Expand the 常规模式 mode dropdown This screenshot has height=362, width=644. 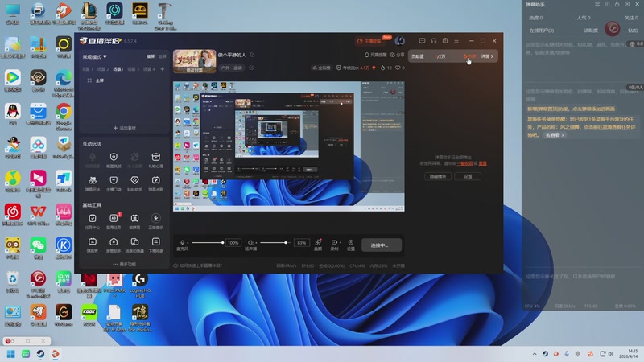click(94, 56)
